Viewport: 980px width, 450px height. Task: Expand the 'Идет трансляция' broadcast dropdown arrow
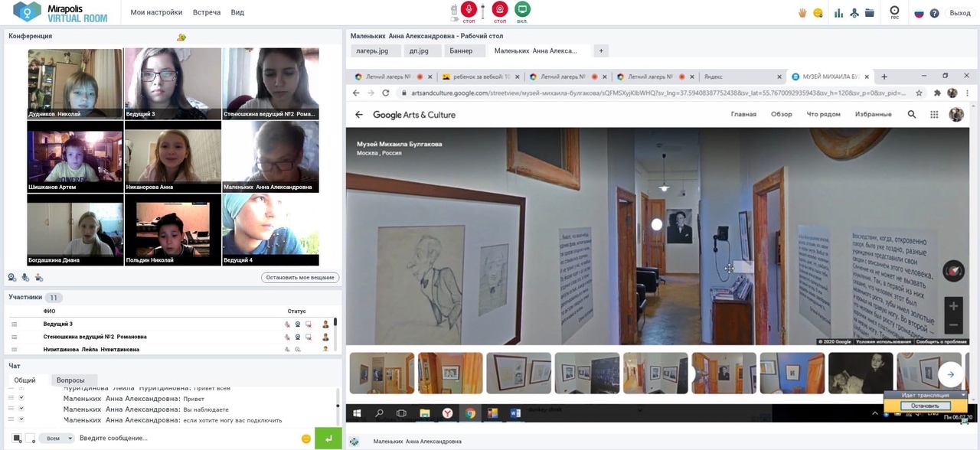click(963, 395)
